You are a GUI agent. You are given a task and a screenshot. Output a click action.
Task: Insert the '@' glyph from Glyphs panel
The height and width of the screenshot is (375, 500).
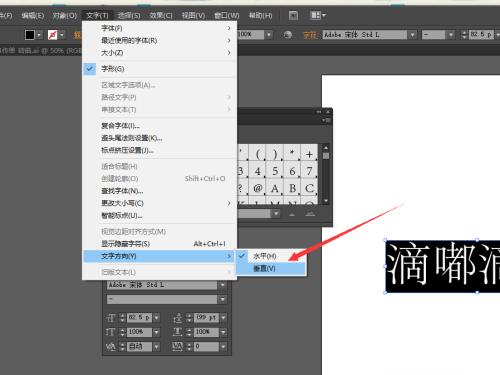[258, 188]
